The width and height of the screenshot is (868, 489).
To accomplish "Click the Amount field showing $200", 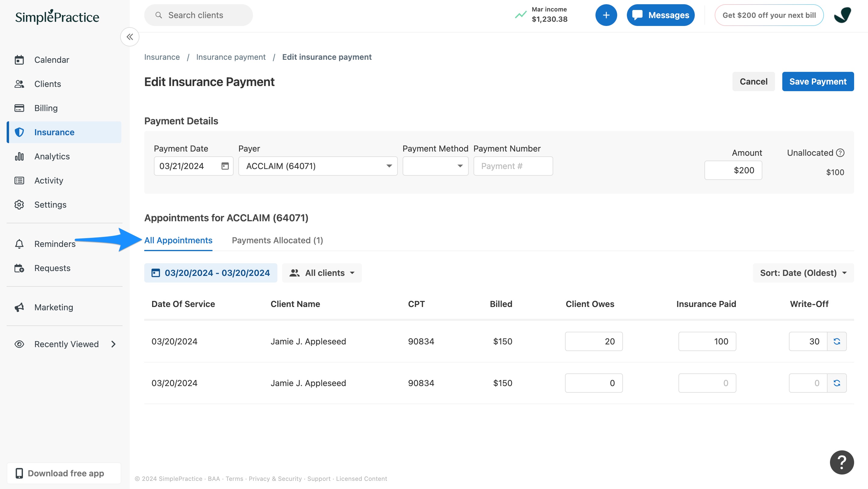I will click(x=733, y=170).
